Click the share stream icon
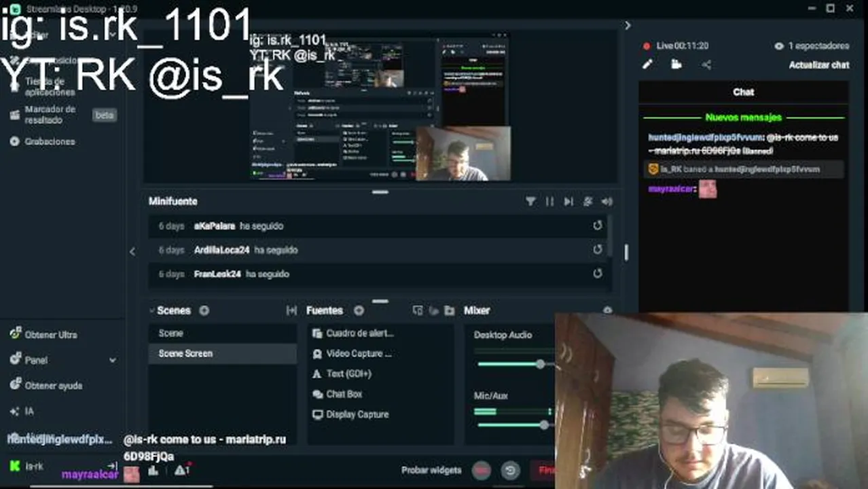 point(706,65)
